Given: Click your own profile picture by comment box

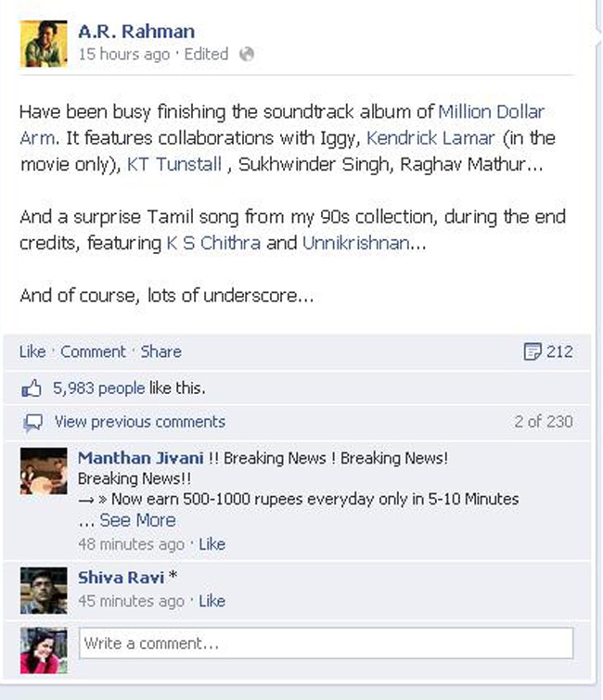Looking at the screenshot, I should pyautogui.click(x=44, y=651).
